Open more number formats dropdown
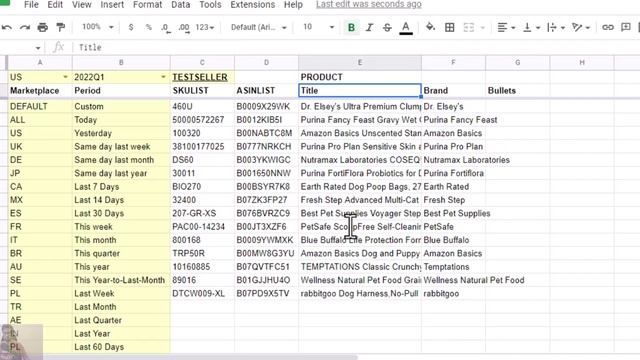Image resolution: width=640 pixels, height=360 pixels. (x=205, y=27)
